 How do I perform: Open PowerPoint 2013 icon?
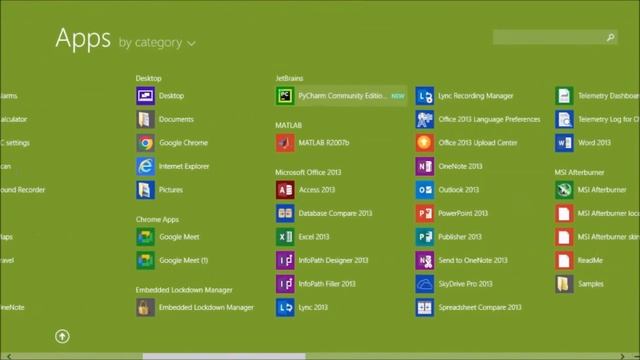pos(424,213)
